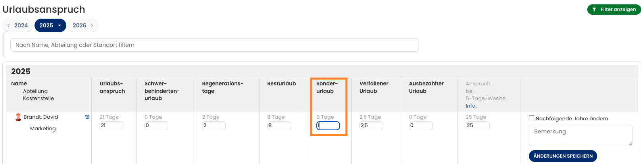Click the Verfallener Urlaub input showing 2,5
Viewport: 644px width, 164px height.
click(371, 125)
